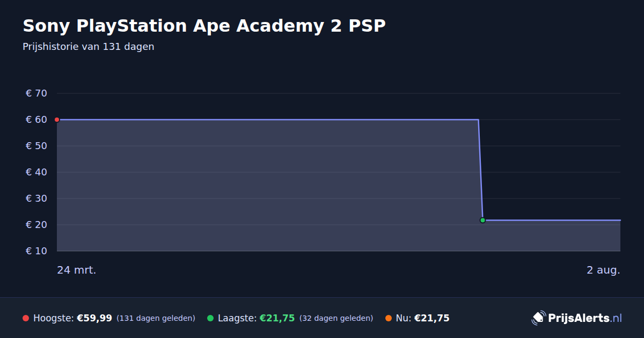This screenshot has height=338, width=644.
Task: Click the highest price value €59,99
Action: point(94,318)
